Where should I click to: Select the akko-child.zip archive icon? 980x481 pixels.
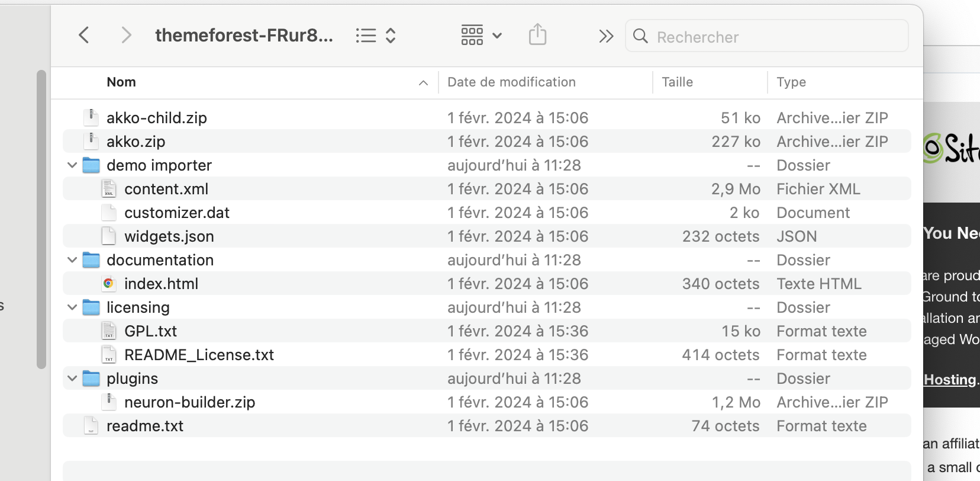(x=91, y=117)
